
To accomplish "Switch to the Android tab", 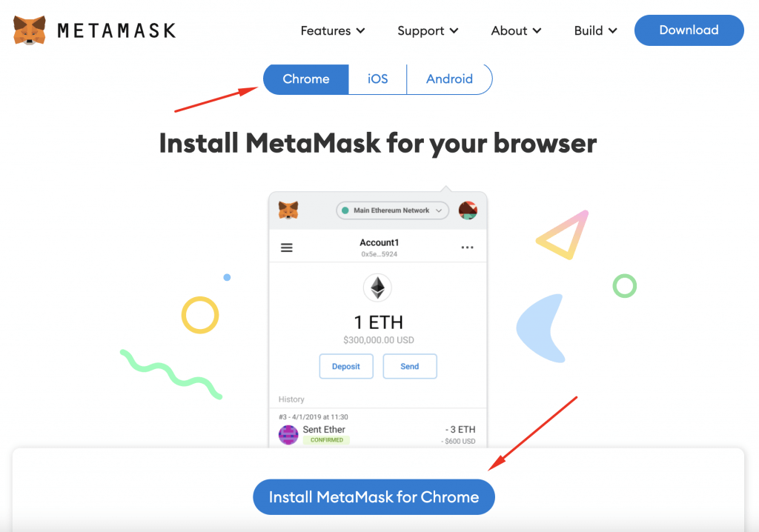I will 449,79.
